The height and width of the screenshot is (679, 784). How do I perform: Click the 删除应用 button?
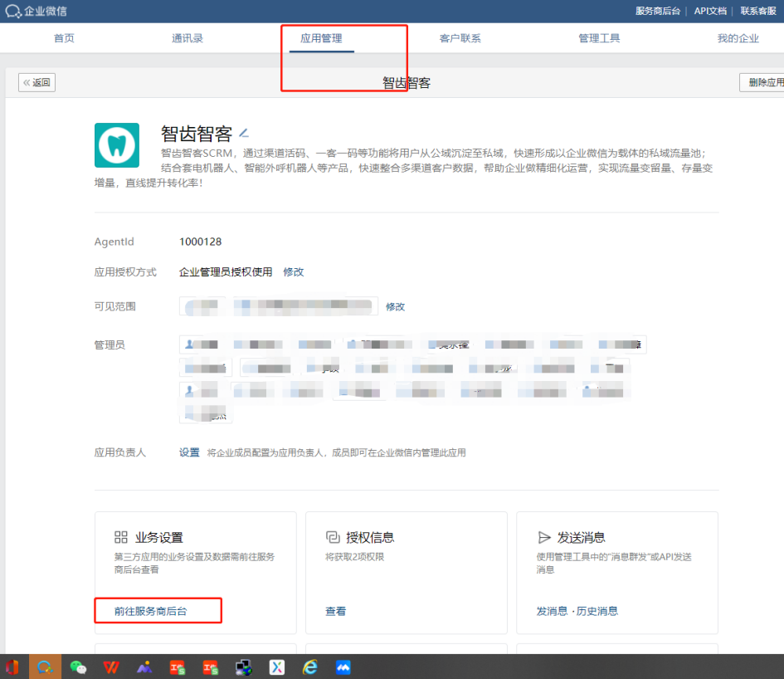coord(762,82)
